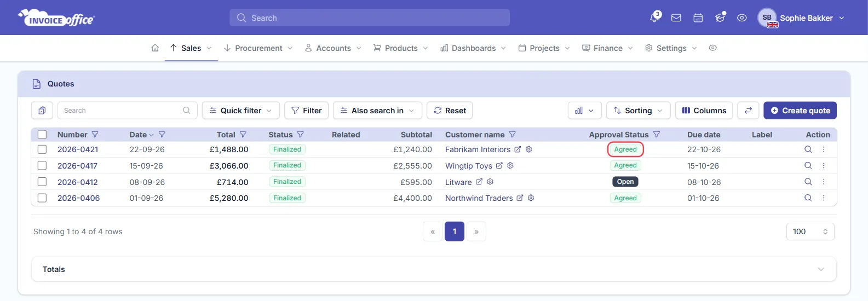This screenshot has height=301, width=868.
Task: View quote 2026-0406 with magnifier icon
Action: coord(808,198)
